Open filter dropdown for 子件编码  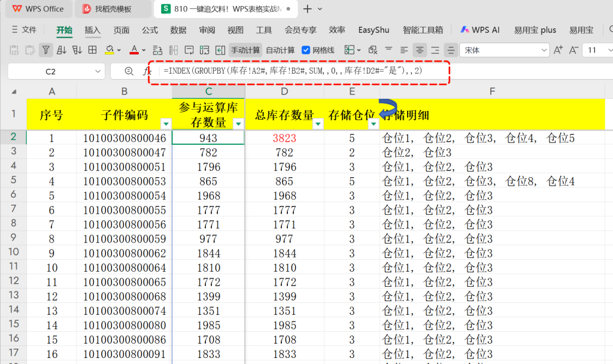(166, 124)
